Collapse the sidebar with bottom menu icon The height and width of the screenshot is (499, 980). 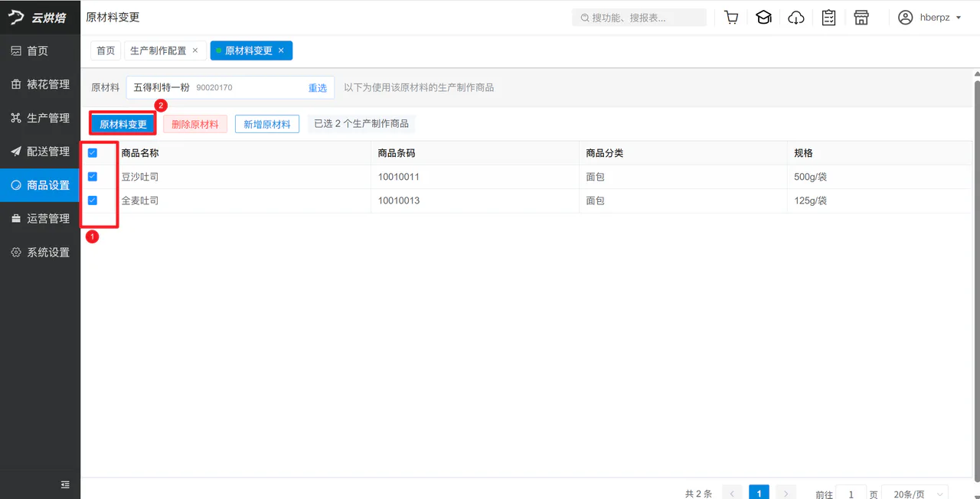65,484
